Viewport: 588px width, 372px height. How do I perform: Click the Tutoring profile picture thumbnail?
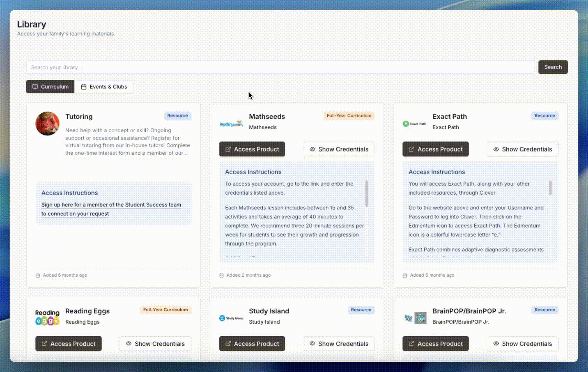tap(48, 123)
